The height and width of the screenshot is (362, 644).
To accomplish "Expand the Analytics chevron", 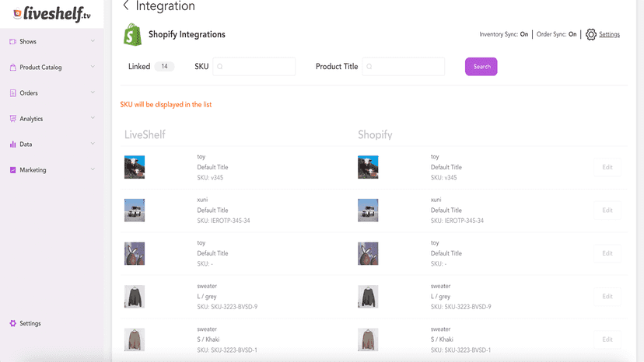I will [93, 118].
